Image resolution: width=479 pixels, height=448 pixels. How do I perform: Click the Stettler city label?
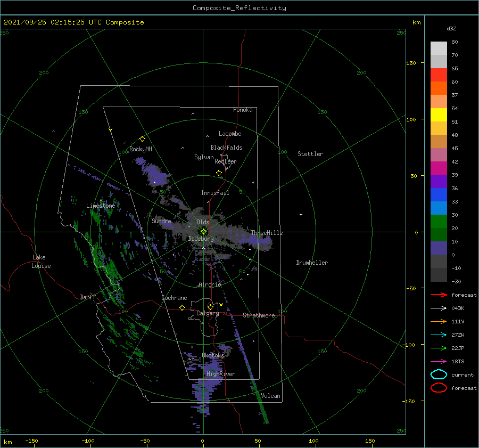(310, 154)
